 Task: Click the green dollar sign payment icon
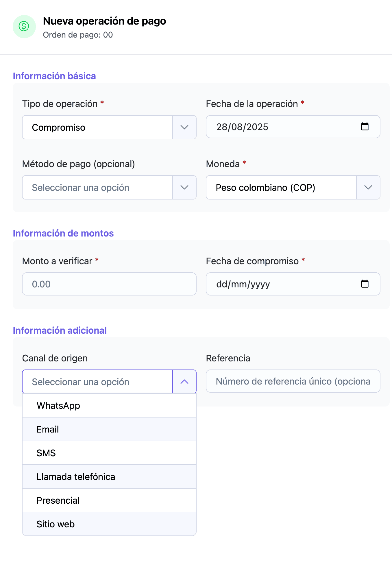[24, 27]
